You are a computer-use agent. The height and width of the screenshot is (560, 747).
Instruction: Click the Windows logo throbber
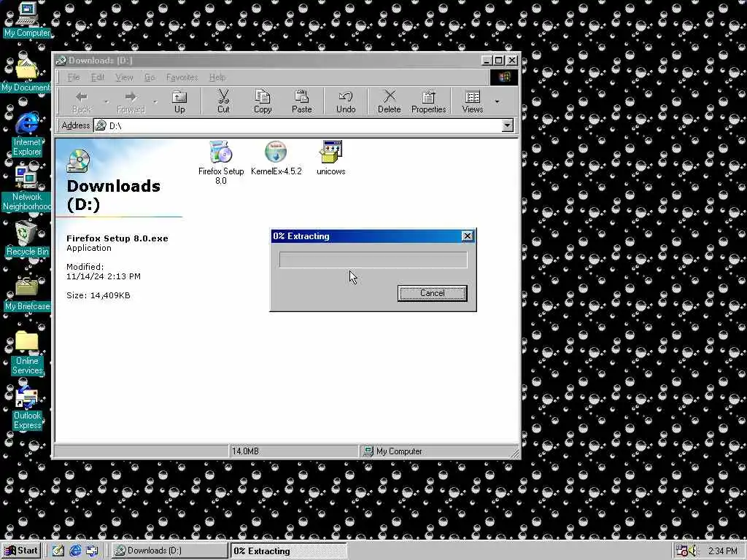coord(503,77)
